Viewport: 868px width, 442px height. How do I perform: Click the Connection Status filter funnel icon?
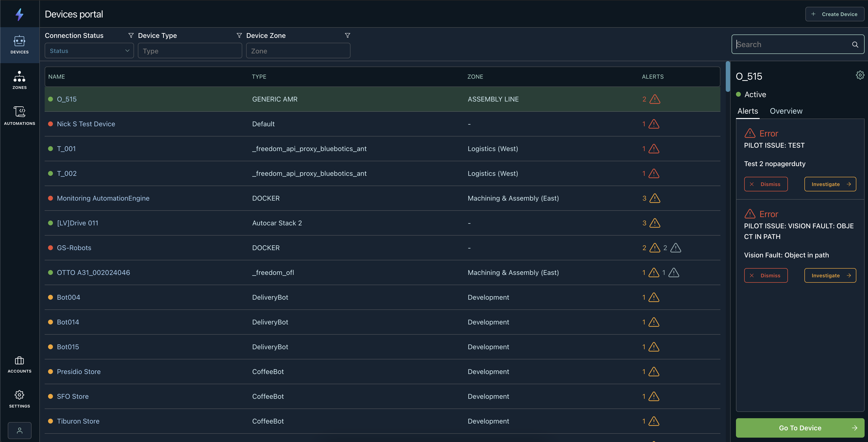131,35
